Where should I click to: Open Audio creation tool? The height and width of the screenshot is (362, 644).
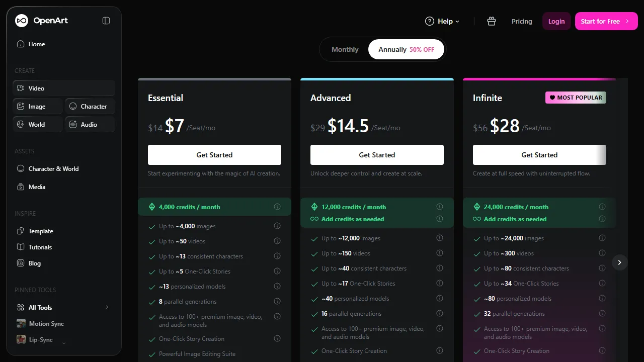tap(90, 125)
